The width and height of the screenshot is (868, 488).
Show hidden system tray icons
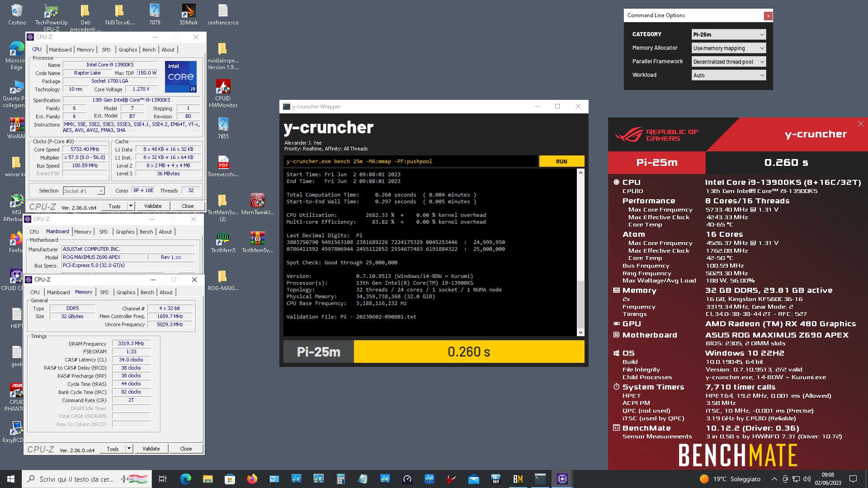point(774,479)
